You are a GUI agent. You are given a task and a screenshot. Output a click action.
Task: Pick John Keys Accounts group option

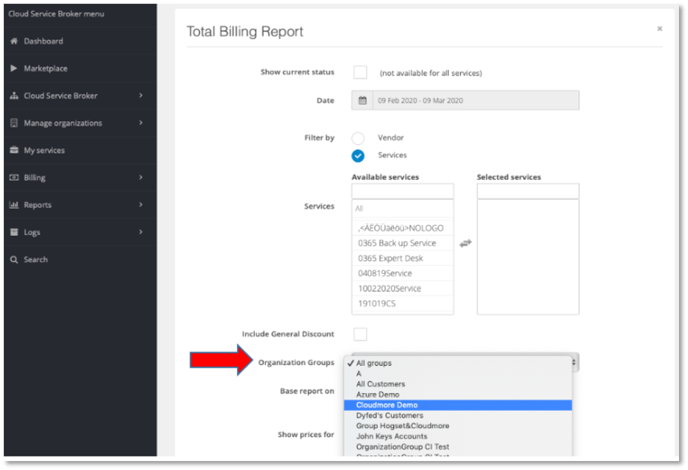[390, 437]
